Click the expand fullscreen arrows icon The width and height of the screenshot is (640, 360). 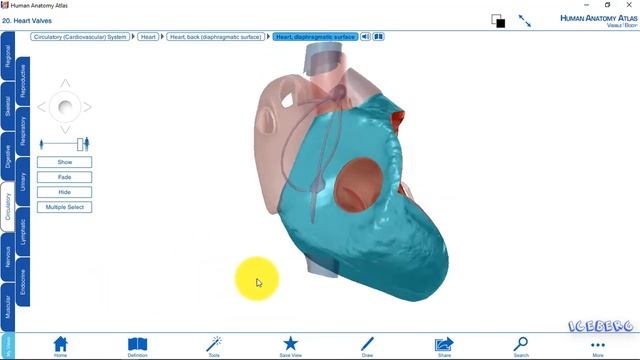pos(524,21)
